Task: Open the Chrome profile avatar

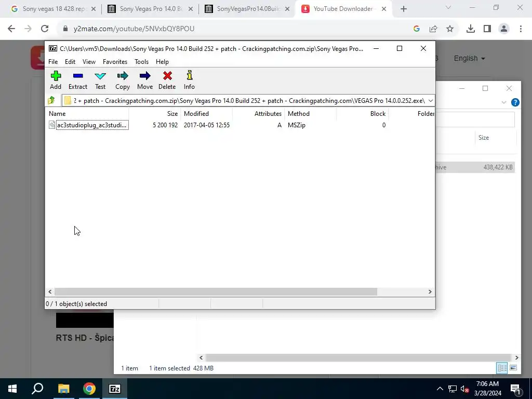Action: click(x=504, y=29)
